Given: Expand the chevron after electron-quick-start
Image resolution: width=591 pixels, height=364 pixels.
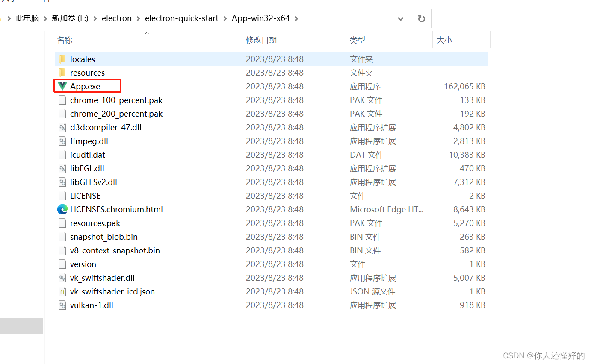Looking at the screenshot, I should click(x=225, y=18).
